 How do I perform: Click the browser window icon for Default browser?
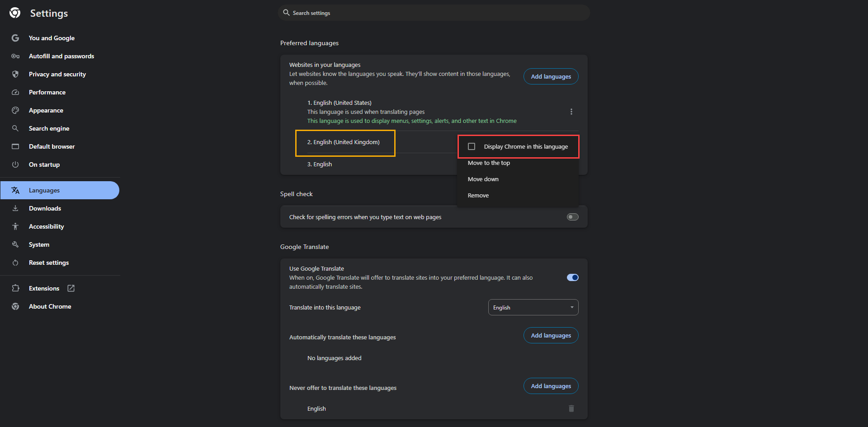point(15,146)
